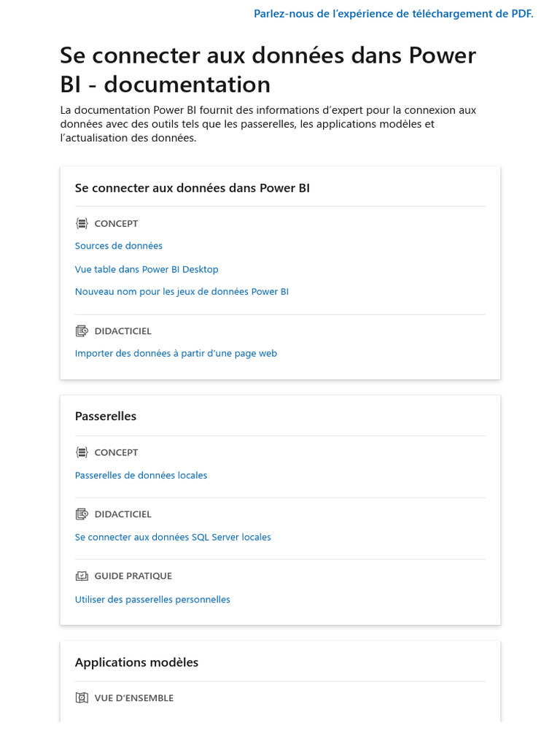The width and height of the screenshot is (560, 747).
Task: Click the Guide pratique icon in Passerelles
Action: [82, 576]
